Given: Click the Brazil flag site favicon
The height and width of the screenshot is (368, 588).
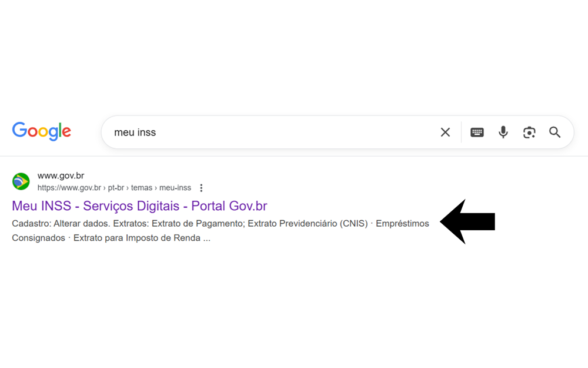Looking at the screenshot, I should point(21,181).
